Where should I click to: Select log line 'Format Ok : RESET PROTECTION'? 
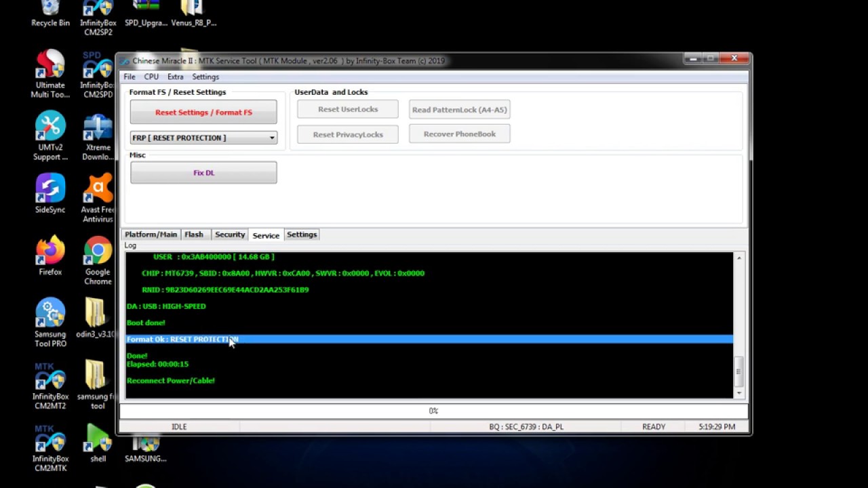429,339
